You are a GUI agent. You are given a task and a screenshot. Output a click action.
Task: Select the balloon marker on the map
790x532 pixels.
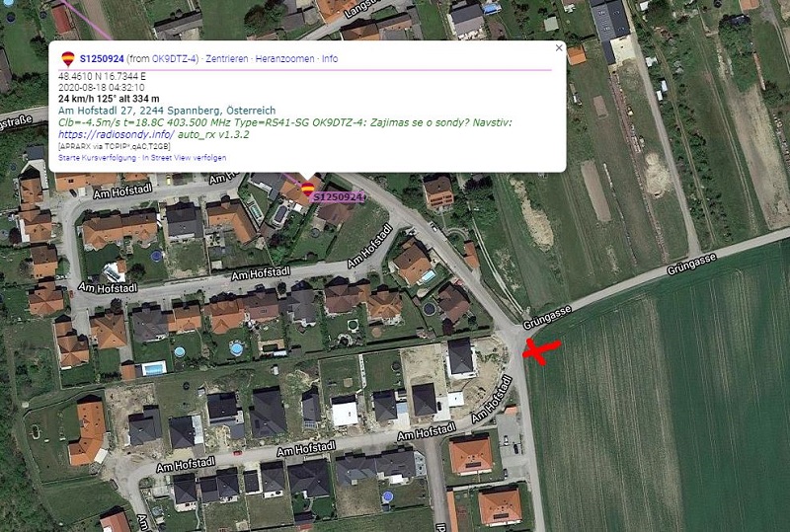tap(308, 190)
